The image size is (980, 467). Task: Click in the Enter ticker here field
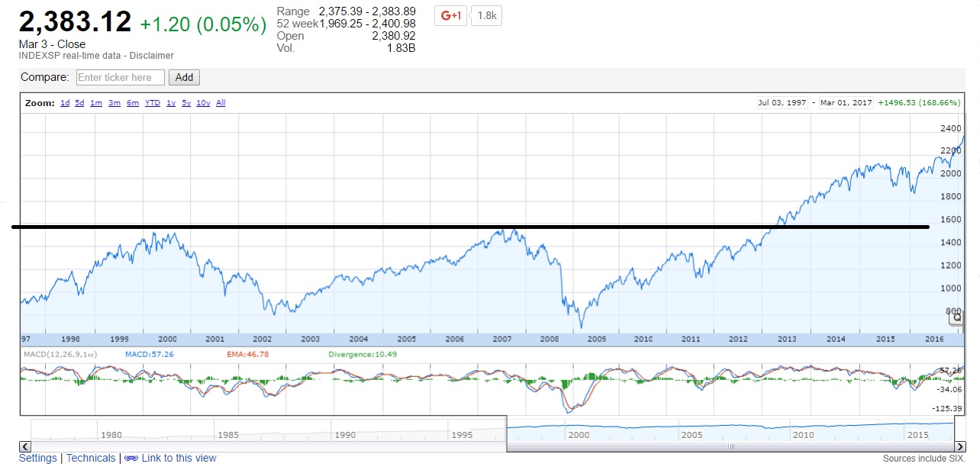[x=121, y=77]
